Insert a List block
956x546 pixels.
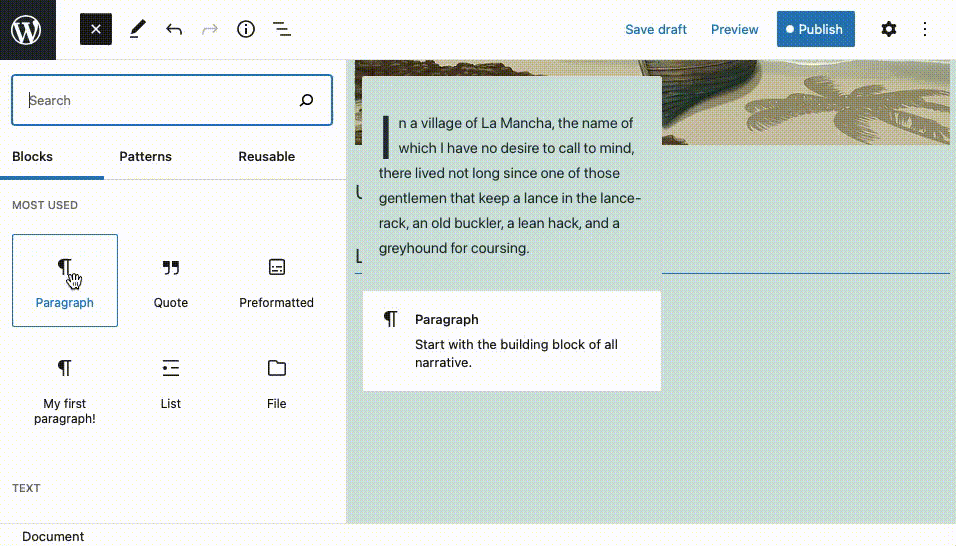(x=171, y=384)
